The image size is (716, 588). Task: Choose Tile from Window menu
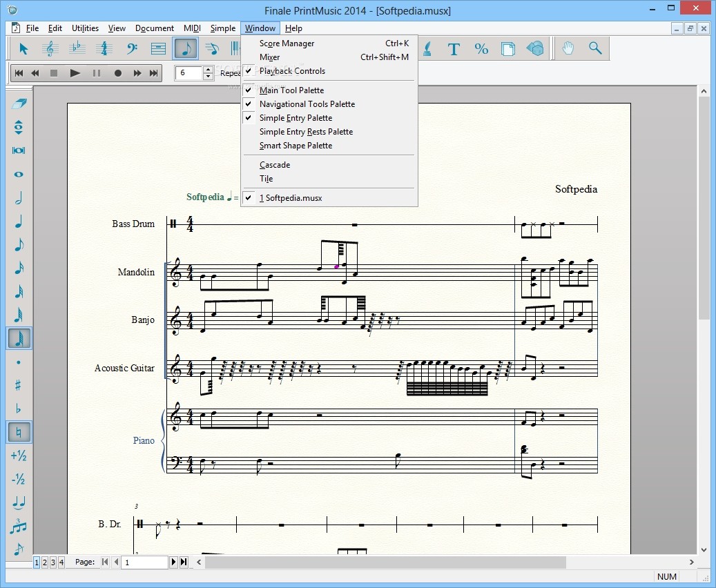(329, 179)
